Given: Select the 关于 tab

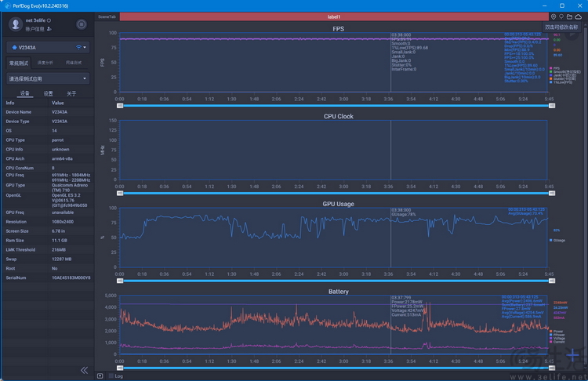Looking at the screenshot, I should pos(71,93).
